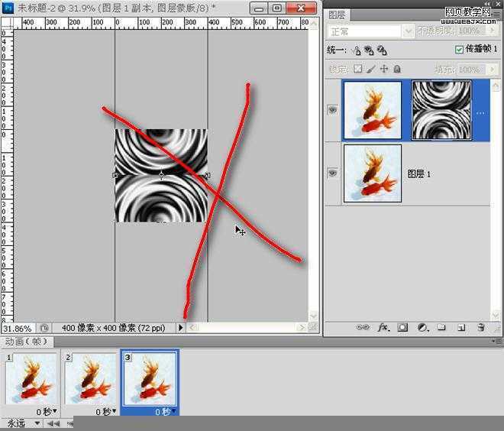Click canvas vertical scrollbar up arrow

313,24
